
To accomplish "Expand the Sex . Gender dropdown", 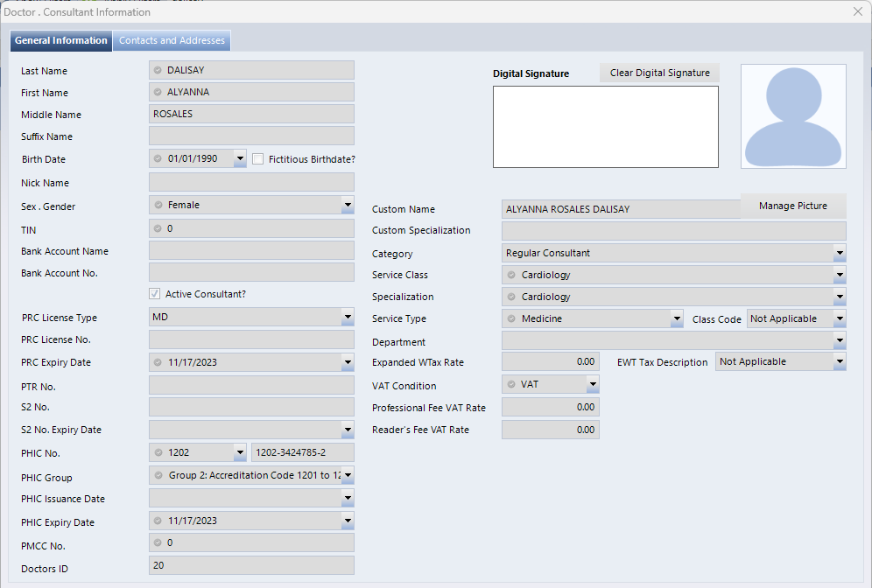I will click(348, 205).
